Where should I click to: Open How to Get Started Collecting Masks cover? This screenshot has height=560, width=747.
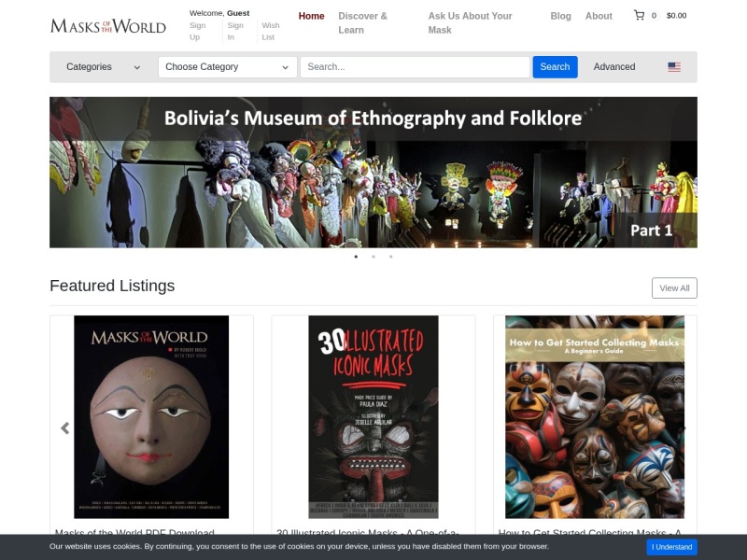pyautogui.click(x=595, y=417)
